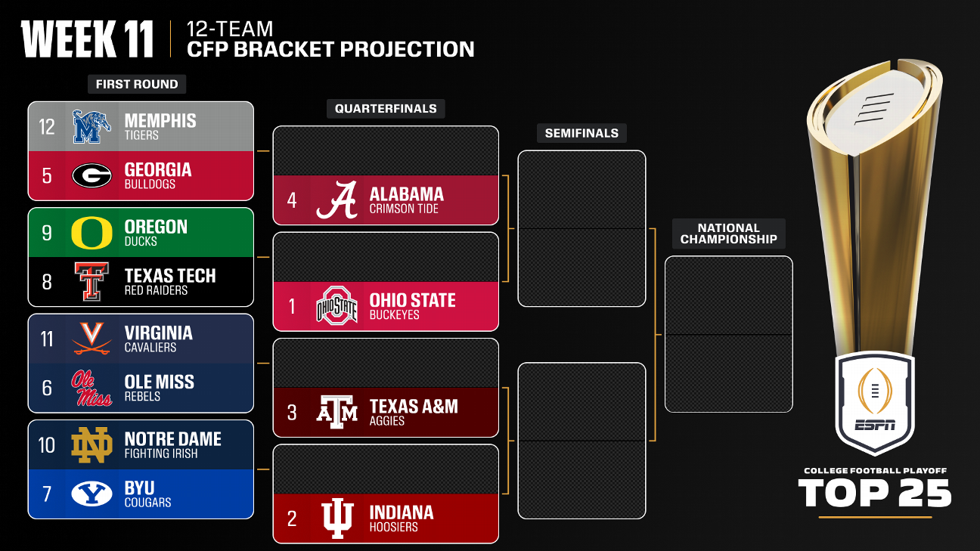The image size is (980, 551).
Task: Click the Semifinals header label
Action: coord(581,133)
